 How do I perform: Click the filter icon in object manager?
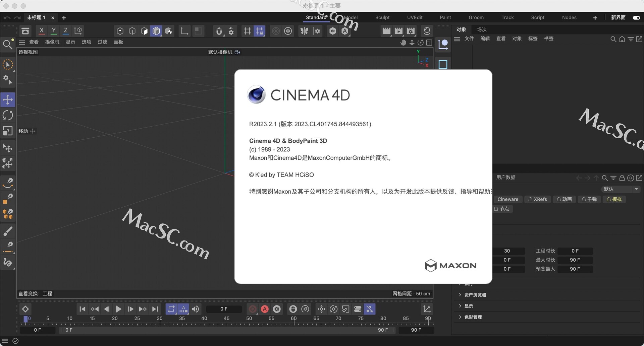(631, 39)
